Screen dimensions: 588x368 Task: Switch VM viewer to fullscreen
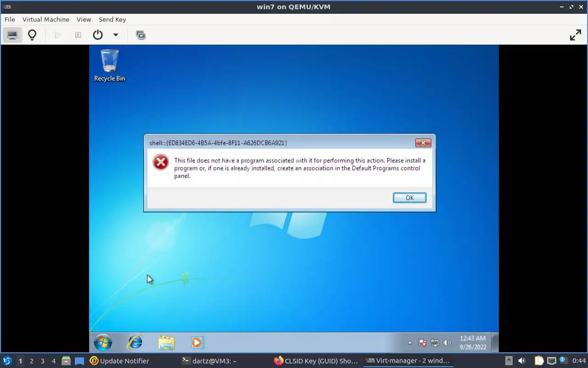point(576,35)
